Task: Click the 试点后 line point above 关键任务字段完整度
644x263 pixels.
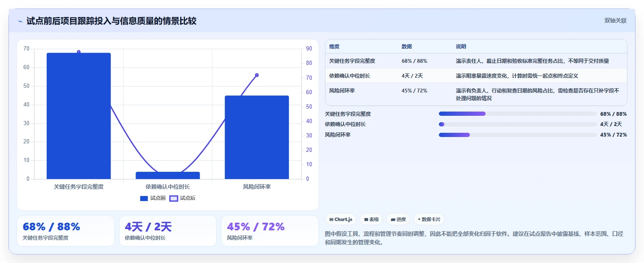Action: [x=79, y=52]
